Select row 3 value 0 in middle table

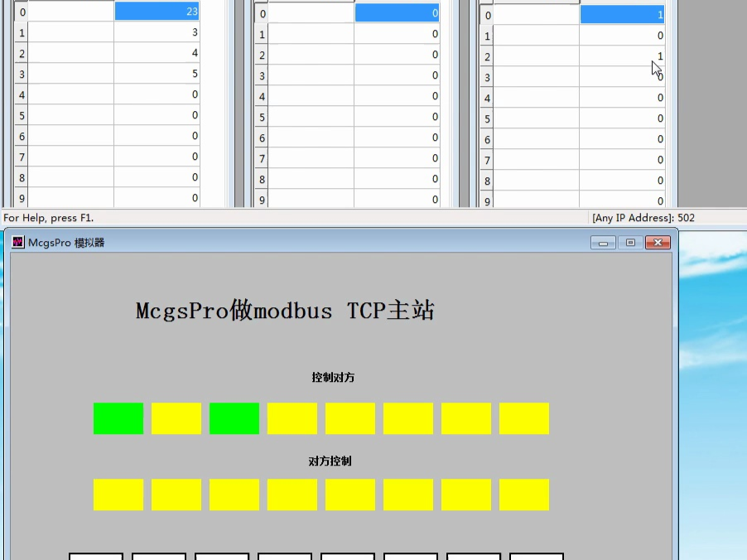[397, 75]
